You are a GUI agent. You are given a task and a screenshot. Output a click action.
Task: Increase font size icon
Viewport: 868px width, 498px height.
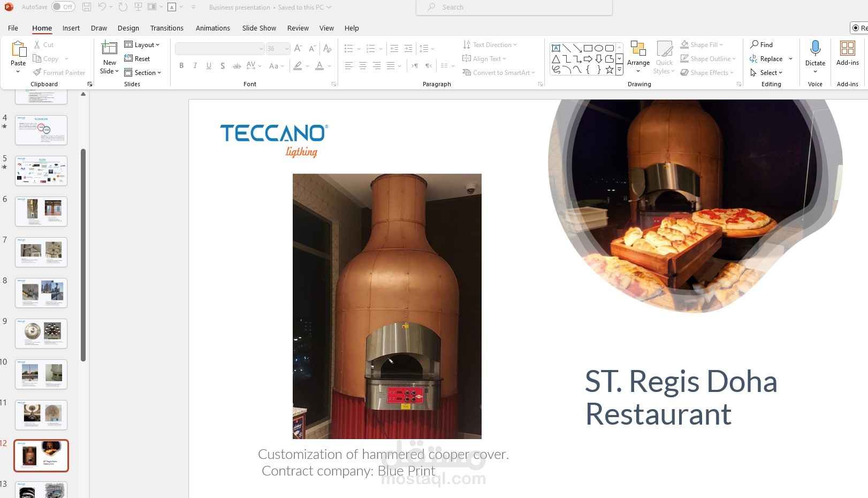pos(298,49)
